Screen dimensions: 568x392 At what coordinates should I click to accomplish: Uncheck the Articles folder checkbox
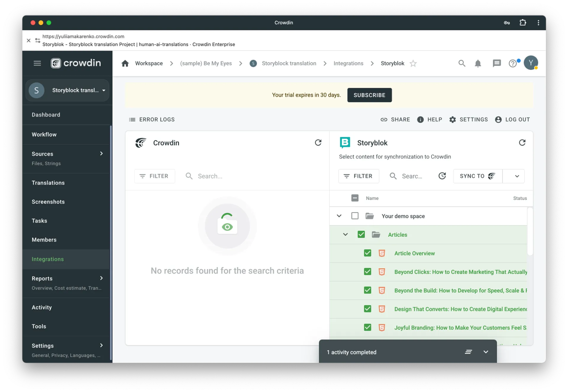[361, 234]
